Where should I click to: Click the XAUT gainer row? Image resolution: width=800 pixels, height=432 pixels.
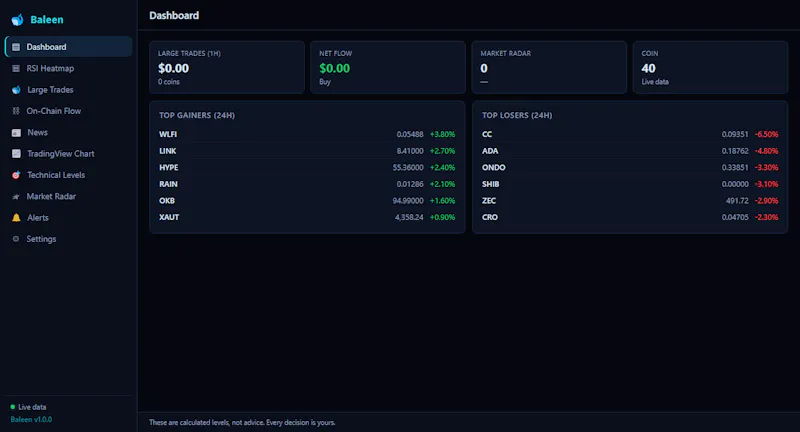(307, 217)
